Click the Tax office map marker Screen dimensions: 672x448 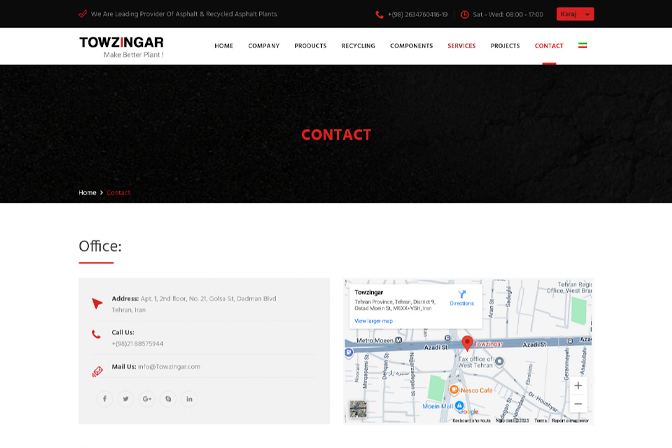coord(499,362)
